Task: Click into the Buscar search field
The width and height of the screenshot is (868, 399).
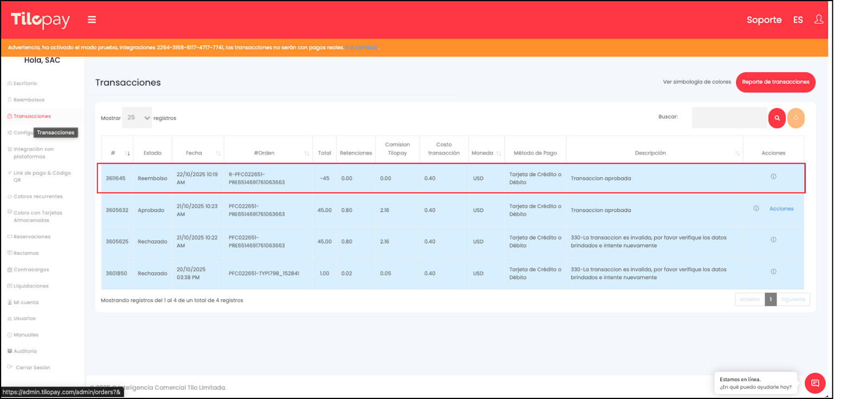Action: [x=729, y=118]
